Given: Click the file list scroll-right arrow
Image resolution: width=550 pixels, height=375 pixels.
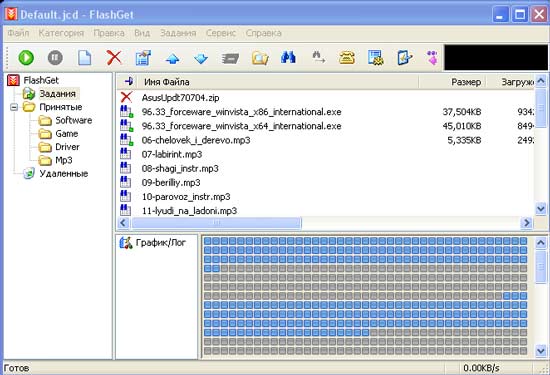Looking at the screenshot, I should tap(527, 222).
